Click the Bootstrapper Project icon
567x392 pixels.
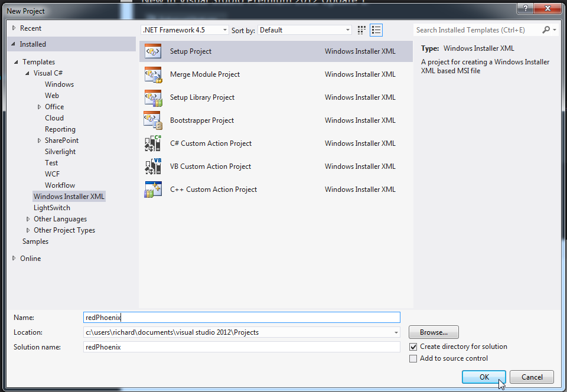pyautogui.click(x=153, y=120)
